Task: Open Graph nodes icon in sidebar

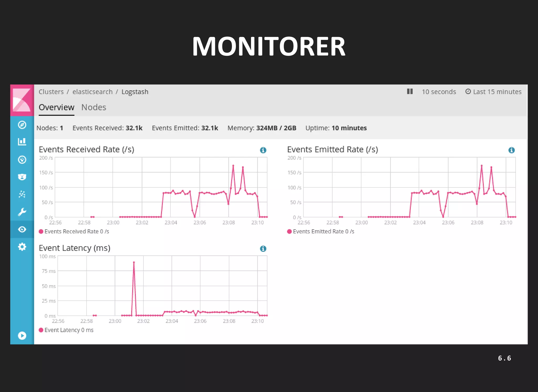Action: click(x=22, y=194)
